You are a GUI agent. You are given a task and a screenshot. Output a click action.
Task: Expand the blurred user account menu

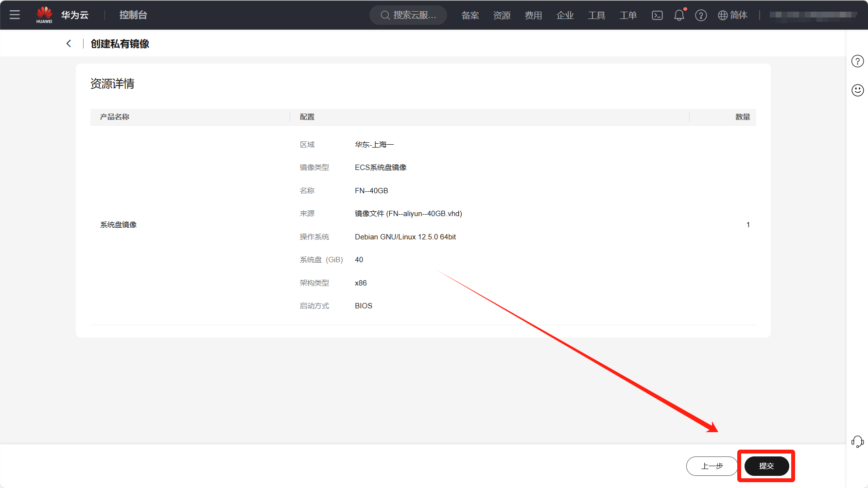click(x=813, y=15)
